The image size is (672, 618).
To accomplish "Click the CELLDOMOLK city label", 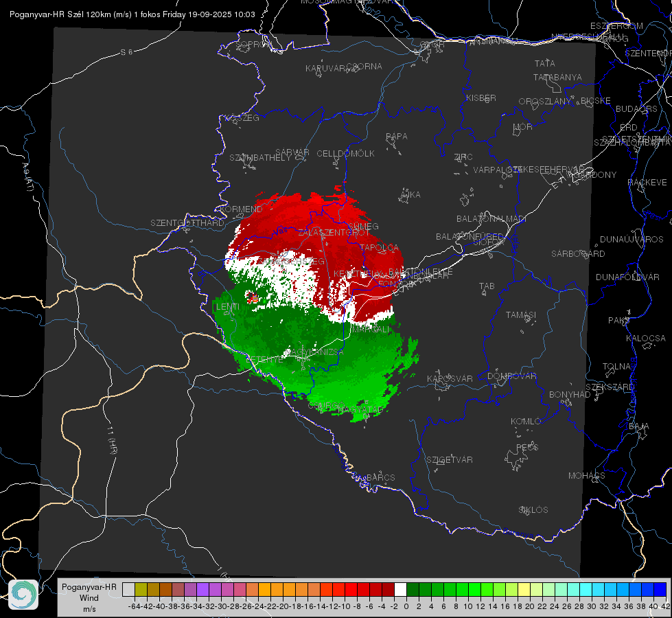I will pos(345,154).
